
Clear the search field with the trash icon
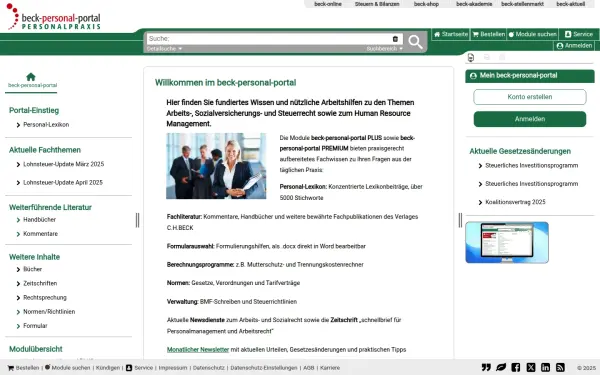tap(395, 39)
